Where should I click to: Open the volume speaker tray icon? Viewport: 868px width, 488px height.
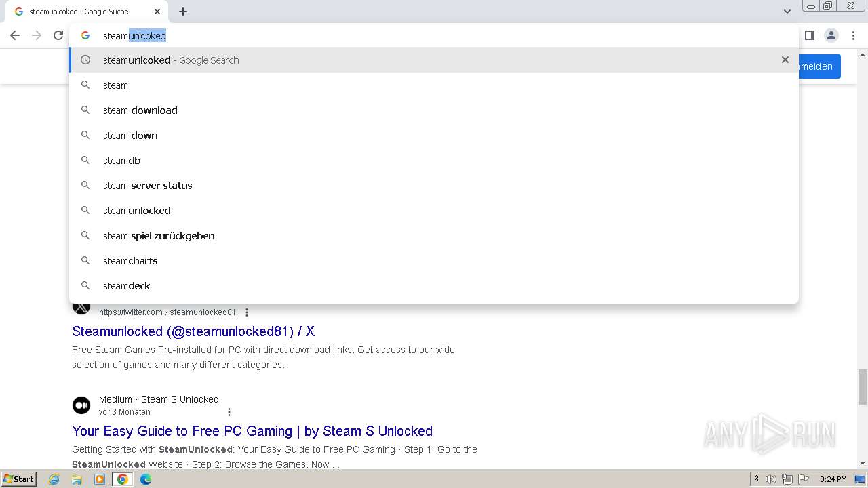[x=771, y=479]
